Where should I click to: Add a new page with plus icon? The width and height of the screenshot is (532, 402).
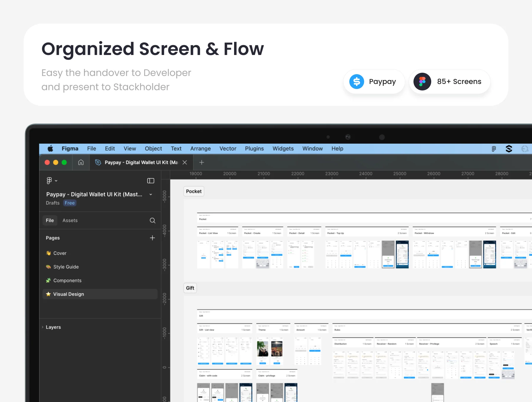152,238
